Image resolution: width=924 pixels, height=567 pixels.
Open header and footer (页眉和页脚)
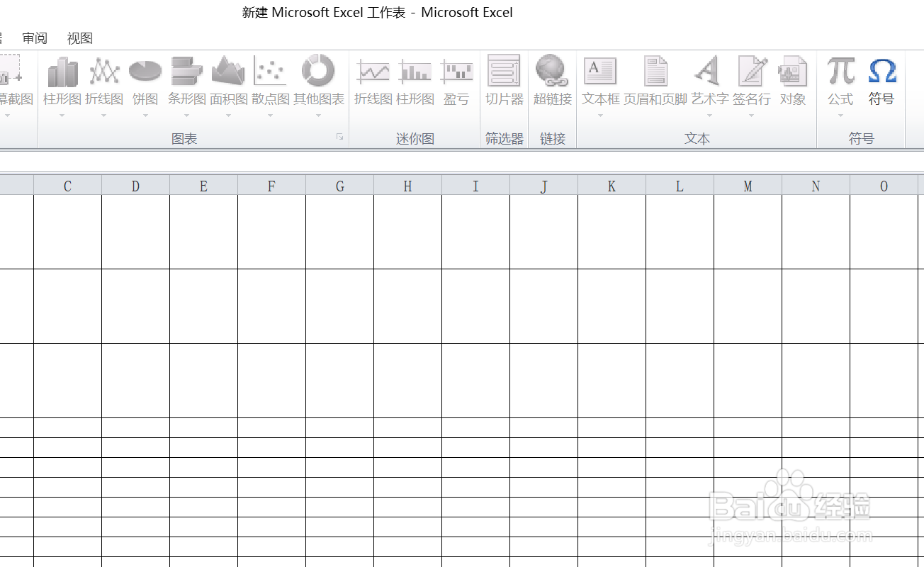[655, 82]
